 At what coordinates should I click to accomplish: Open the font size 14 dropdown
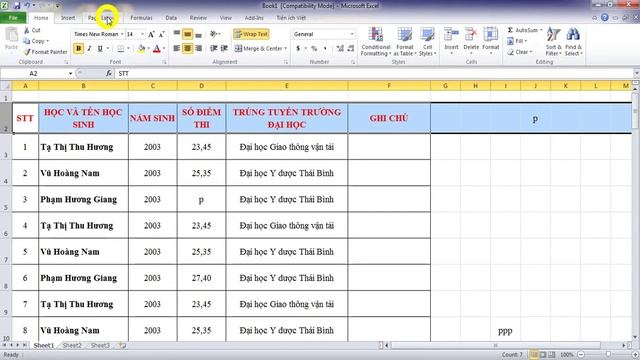[x=142, y=34]
